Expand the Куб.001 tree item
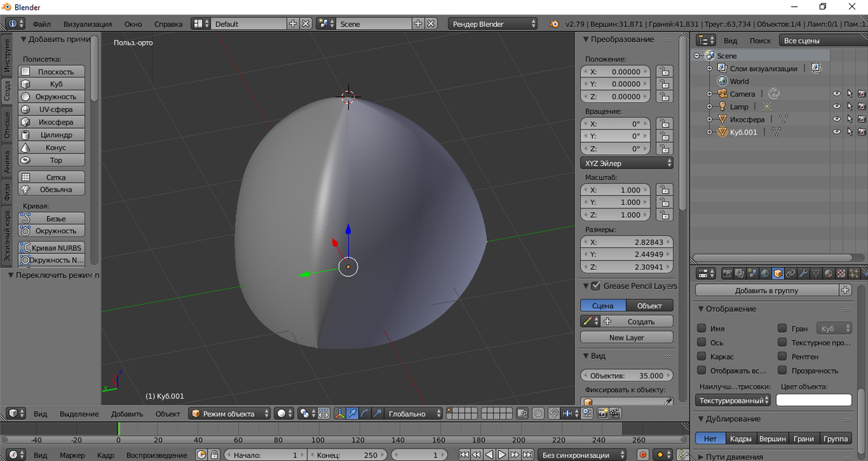Image resolution: width=868 pixels, height=461 pixels. [710, 132]
